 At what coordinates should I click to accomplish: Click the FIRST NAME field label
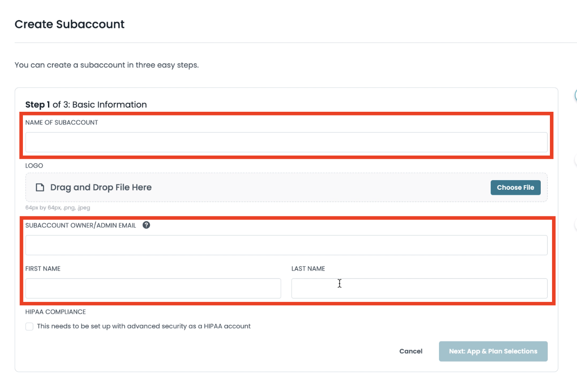tap(43, 269)
